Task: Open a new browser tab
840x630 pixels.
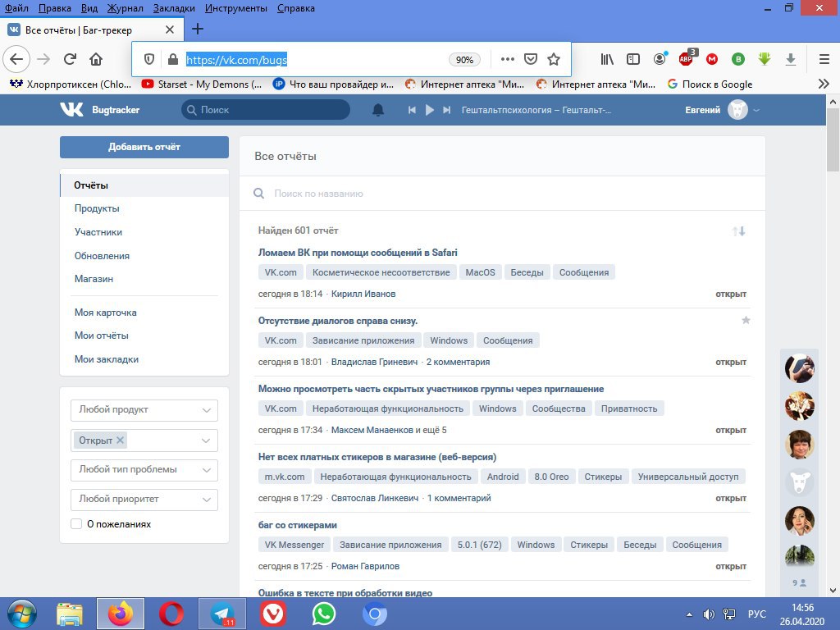Action: pyautogui.click(x=198, y=29)
